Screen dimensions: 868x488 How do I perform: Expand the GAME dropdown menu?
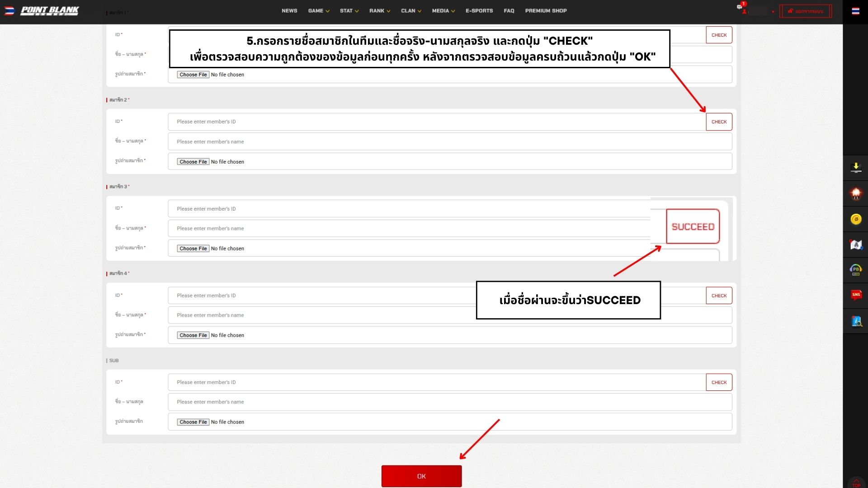(x=318, y=11)
